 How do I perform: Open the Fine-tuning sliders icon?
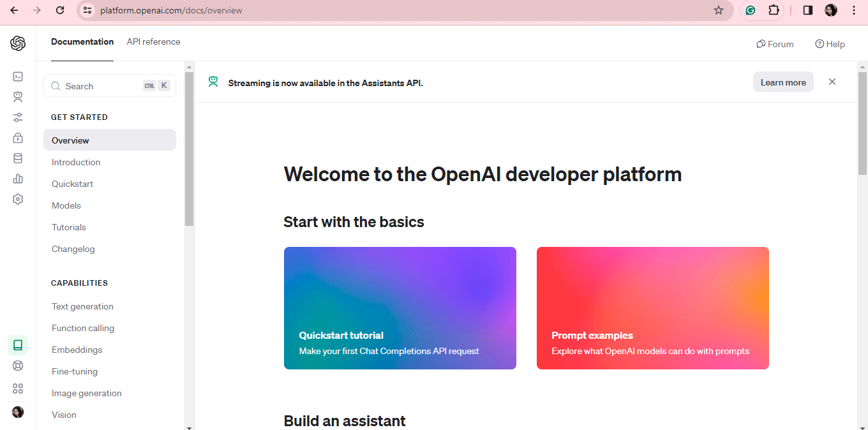(18, 117)
